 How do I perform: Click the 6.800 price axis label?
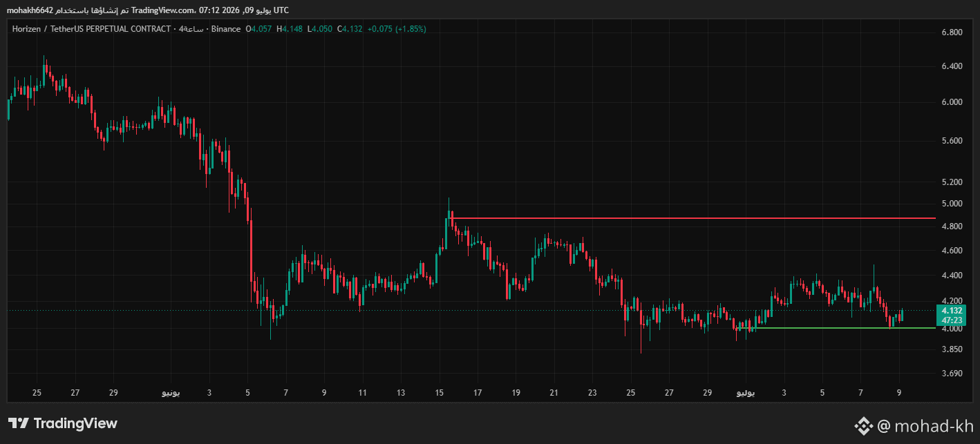tap(952, 32)
